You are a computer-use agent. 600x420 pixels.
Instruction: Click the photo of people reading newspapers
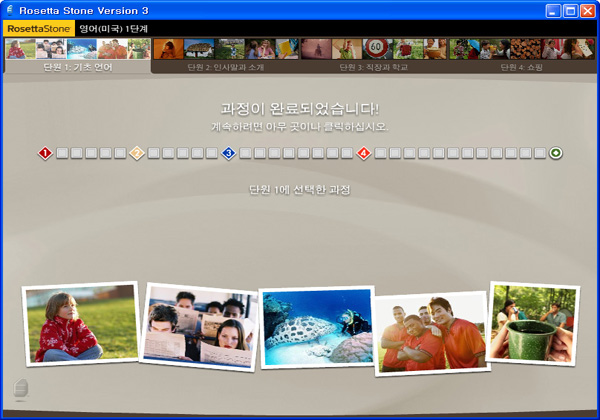click(199, 327)
